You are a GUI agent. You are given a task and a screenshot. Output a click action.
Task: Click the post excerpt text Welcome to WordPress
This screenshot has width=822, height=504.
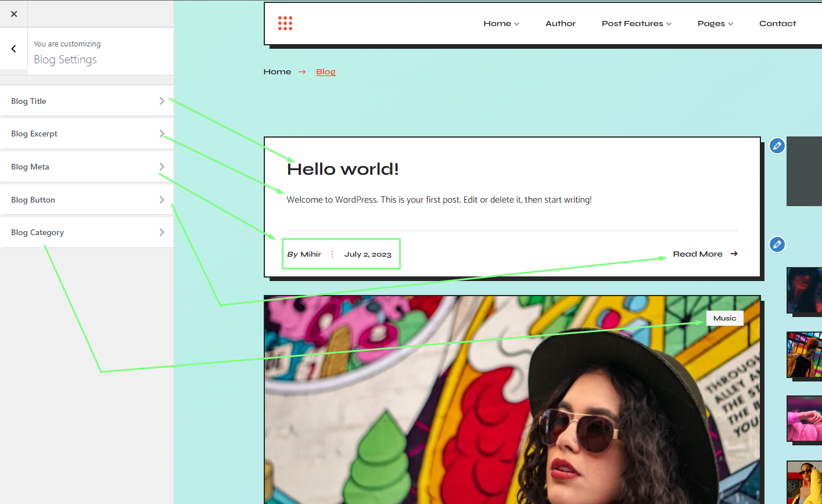tap(439, 200)
